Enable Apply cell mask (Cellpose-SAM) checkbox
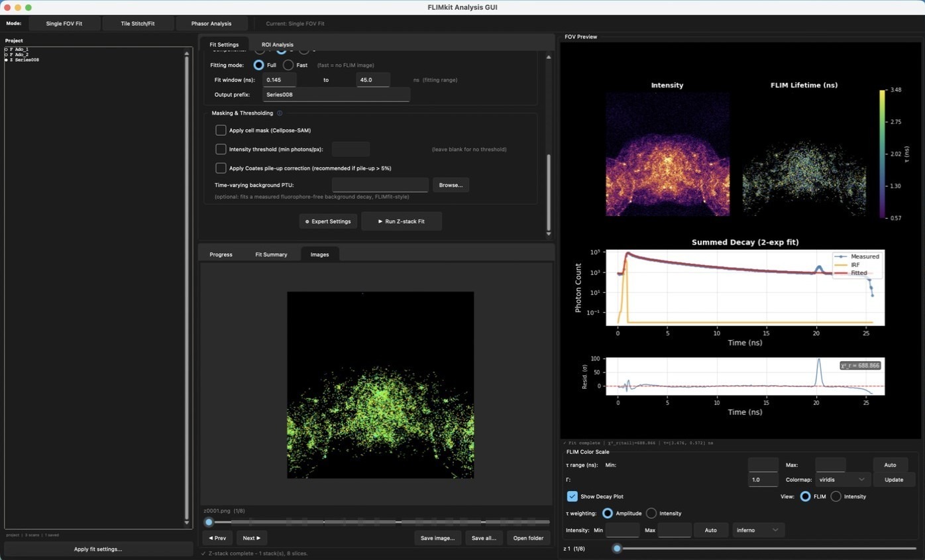The image size is (925, 560). click(x=221, y=131)
